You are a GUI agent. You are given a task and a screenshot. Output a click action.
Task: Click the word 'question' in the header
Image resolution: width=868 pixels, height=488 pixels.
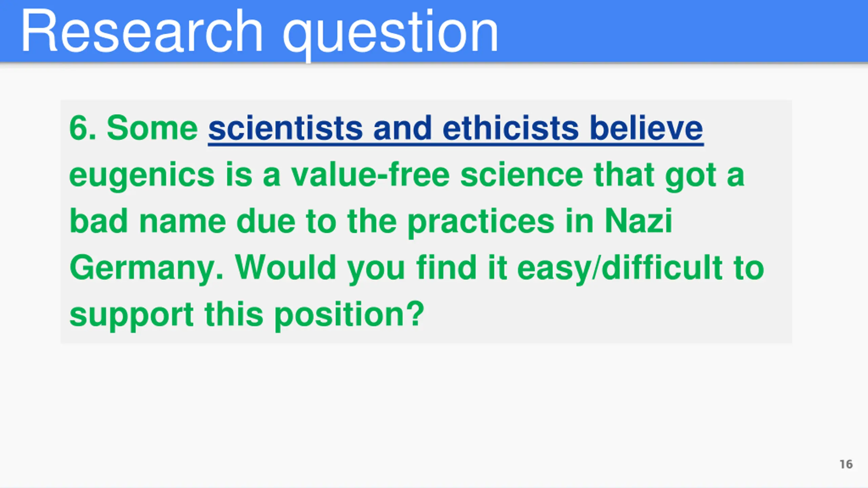[x=390, y=34]
